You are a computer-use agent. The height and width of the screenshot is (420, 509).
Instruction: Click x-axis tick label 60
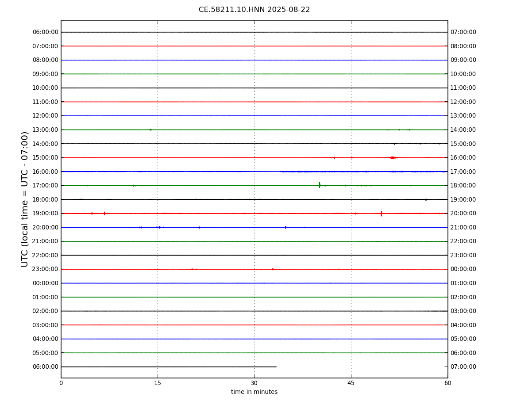(x=447, y=383)
